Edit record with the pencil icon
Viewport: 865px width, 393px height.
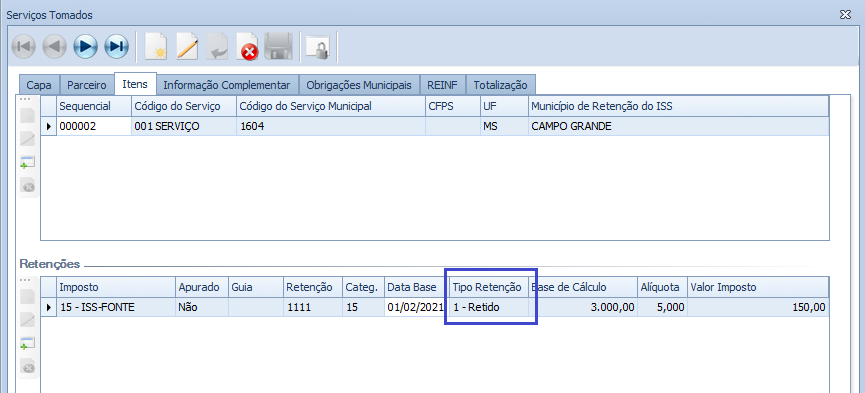tap(187, 46)
